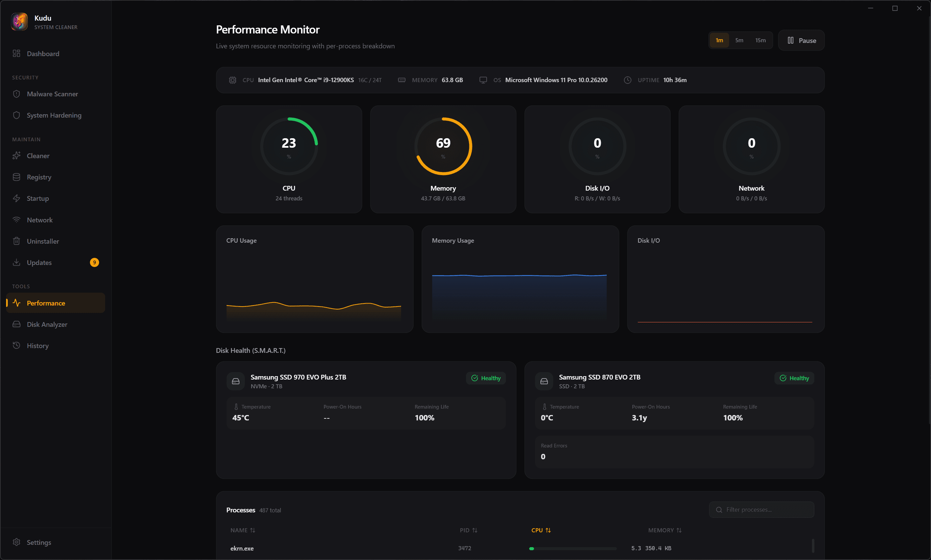Open the Disk Analyzer
931x560 pixels.
[x=47, y=324]
